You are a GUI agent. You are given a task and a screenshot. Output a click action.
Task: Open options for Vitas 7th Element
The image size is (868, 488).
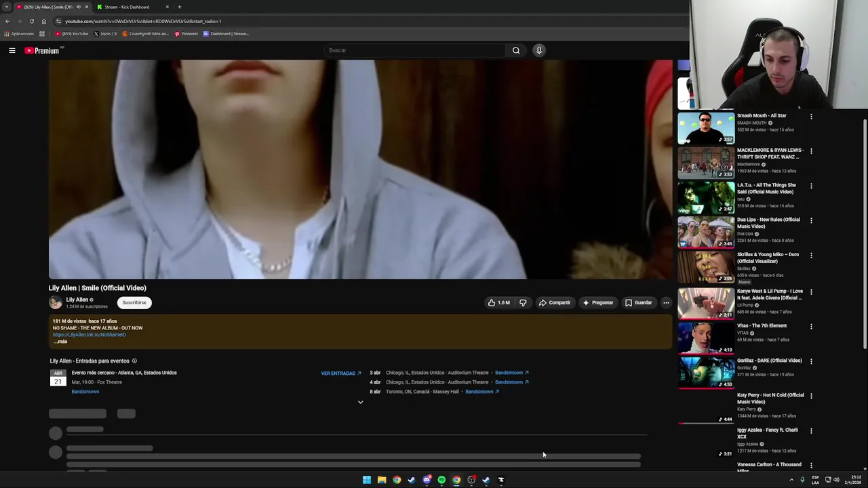[x=811, y=327]
